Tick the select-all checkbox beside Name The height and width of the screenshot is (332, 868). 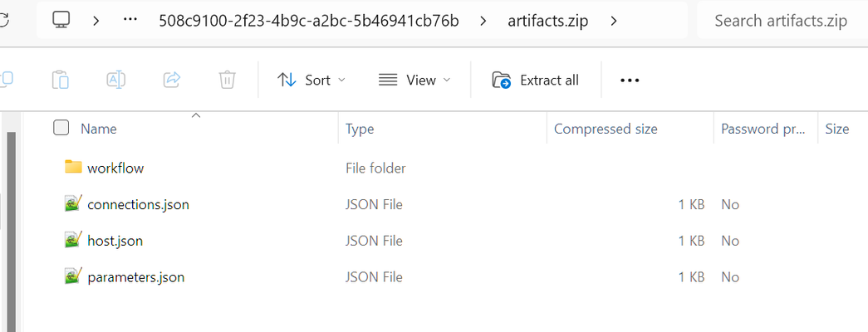coord(61,129)
